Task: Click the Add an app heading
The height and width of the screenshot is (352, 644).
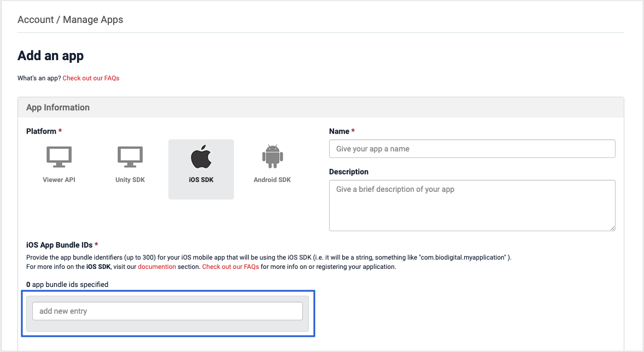Action: tap(50, 55)
